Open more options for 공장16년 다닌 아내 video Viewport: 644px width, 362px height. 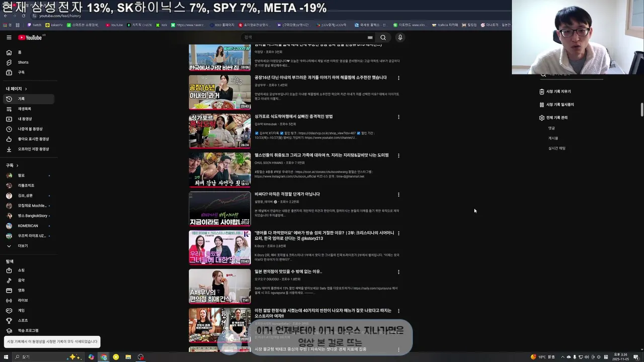pyautogui.click(x=398, y=78)
